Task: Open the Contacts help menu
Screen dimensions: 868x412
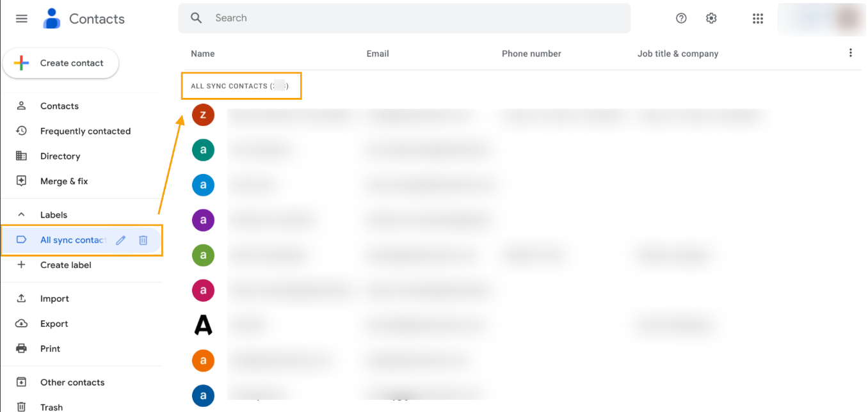Action: 681,18
